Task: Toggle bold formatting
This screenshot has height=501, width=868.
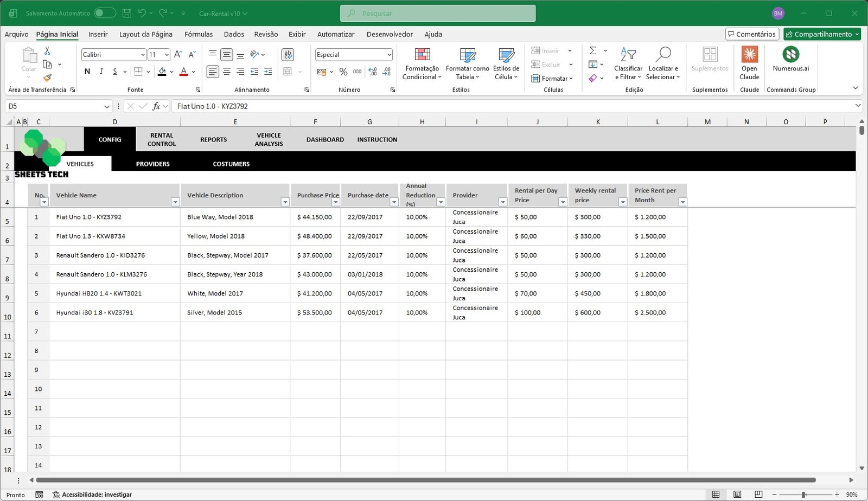Action: pos(87,71)
